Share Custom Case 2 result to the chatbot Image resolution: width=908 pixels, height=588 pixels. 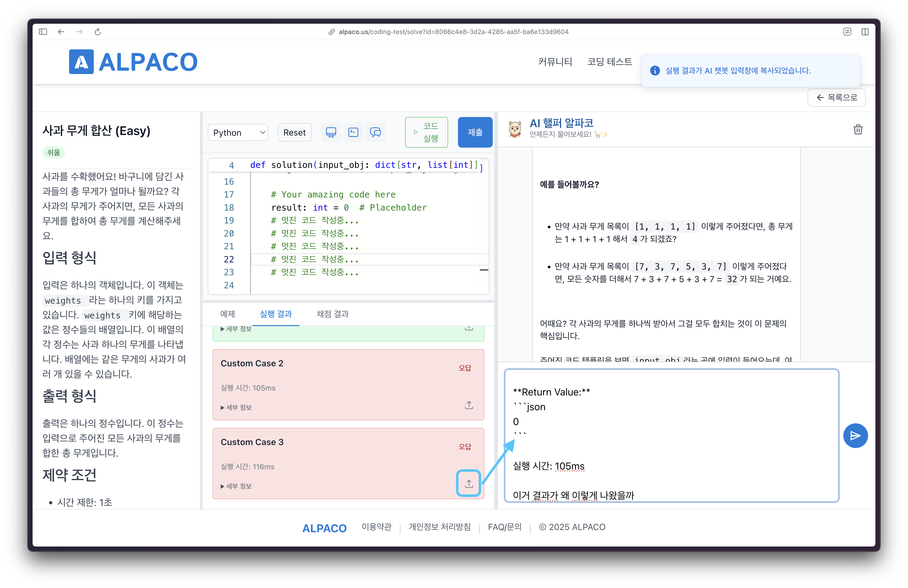[x=469, y=405]
